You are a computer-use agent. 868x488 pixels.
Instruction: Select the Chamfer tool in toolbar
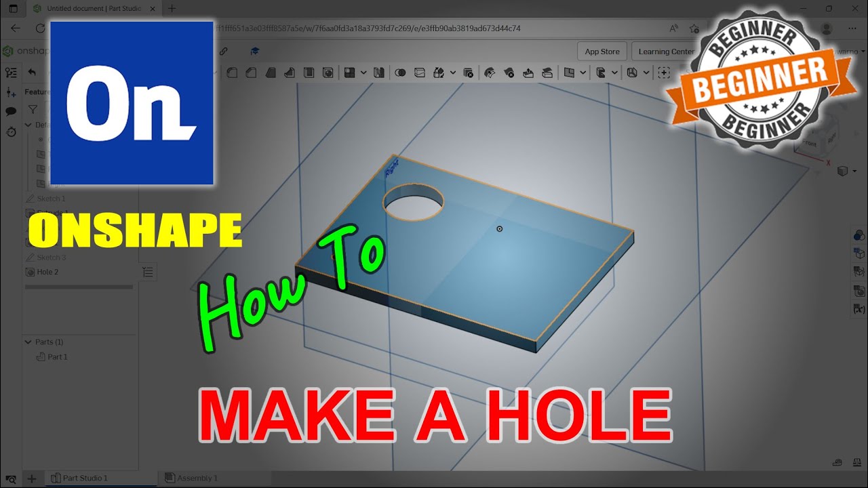pyautogui.click(x=251, y=73)
